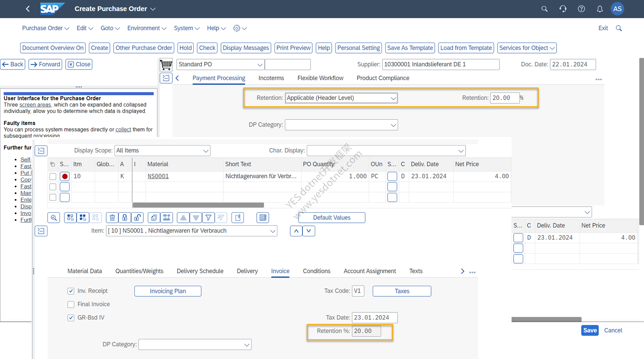Click the unlock item icon
Viewport: 644px width, 359px height.
[x=138, y=217]
